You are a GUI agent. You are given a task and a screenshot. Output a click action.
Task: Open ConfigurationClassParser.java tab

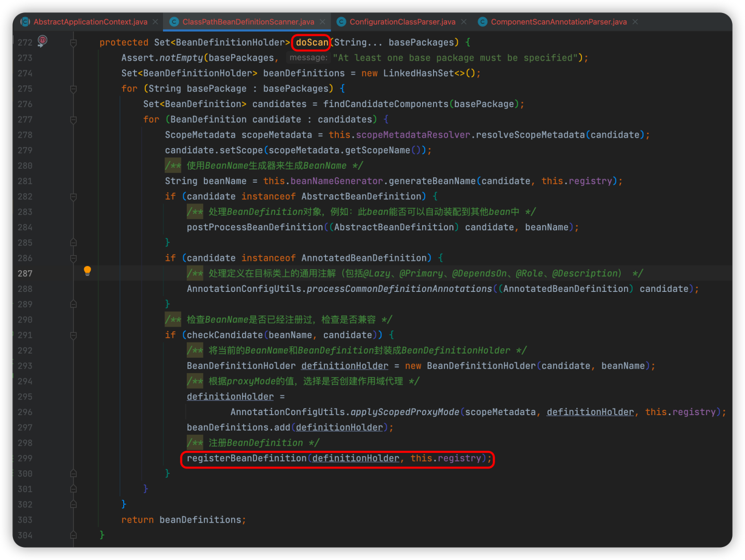402,22
